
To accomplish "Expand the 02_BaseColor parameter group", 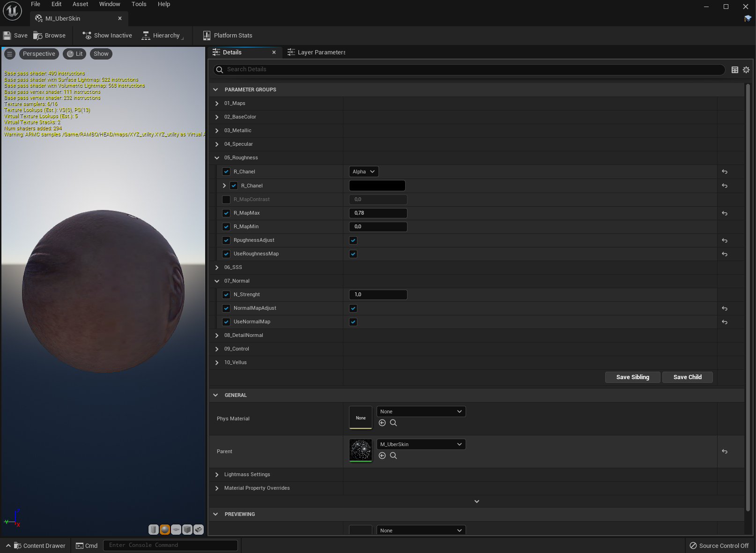I will (x=217, y=117).
